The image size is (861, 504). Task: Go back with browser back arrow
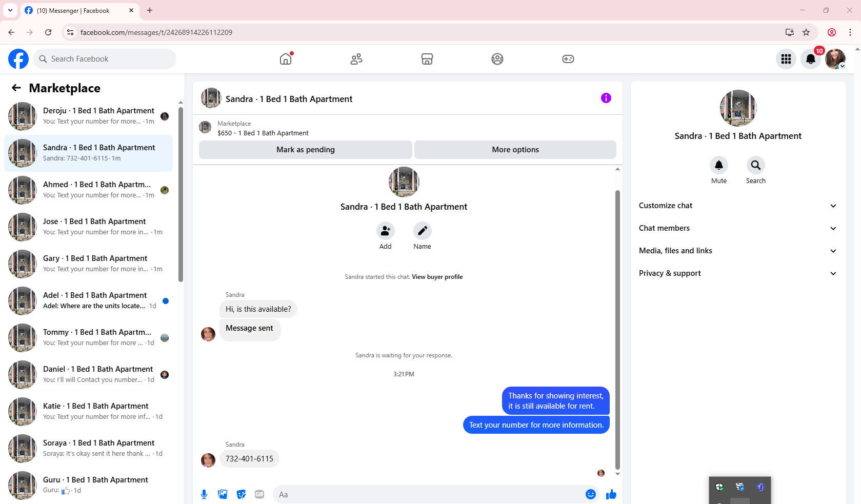(x=11, y=32)
